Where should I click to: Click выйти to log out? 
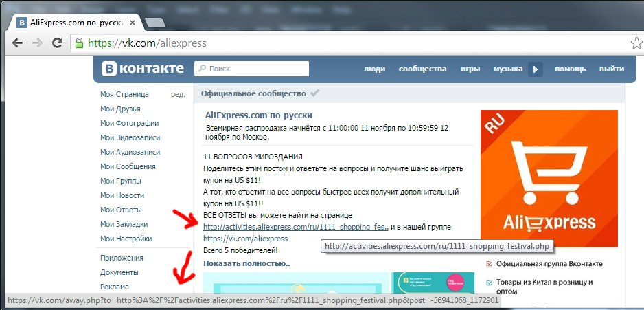coord(612,69)
